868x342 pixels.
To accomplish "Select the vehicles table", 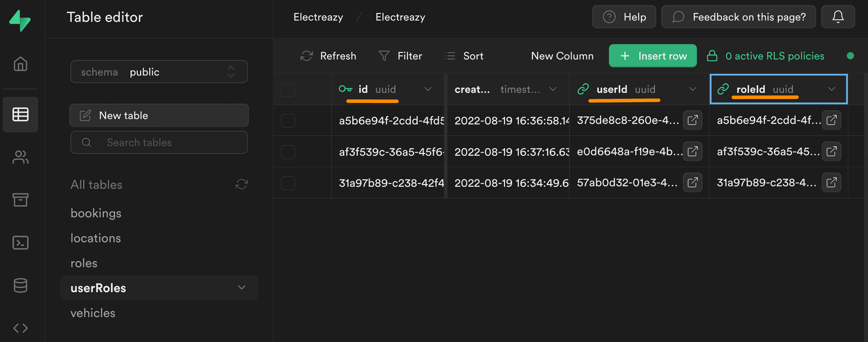I will point(93,313).
